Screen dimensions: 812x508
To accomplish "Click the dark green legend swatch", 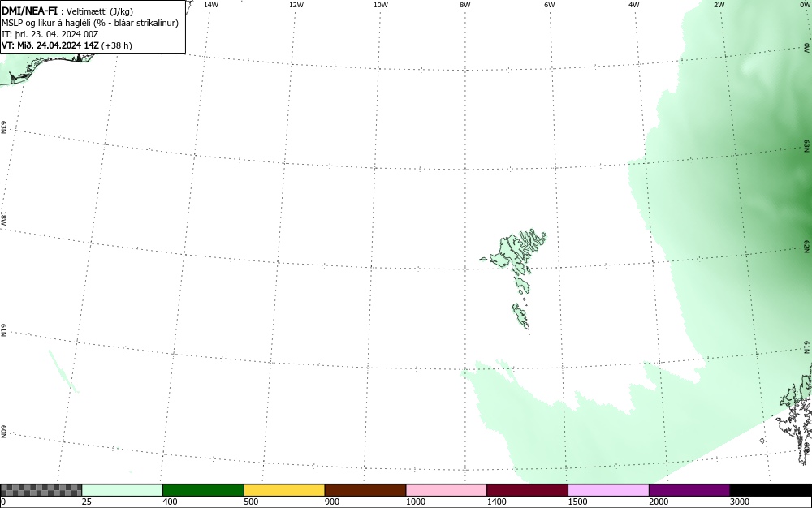I will 203,490.
